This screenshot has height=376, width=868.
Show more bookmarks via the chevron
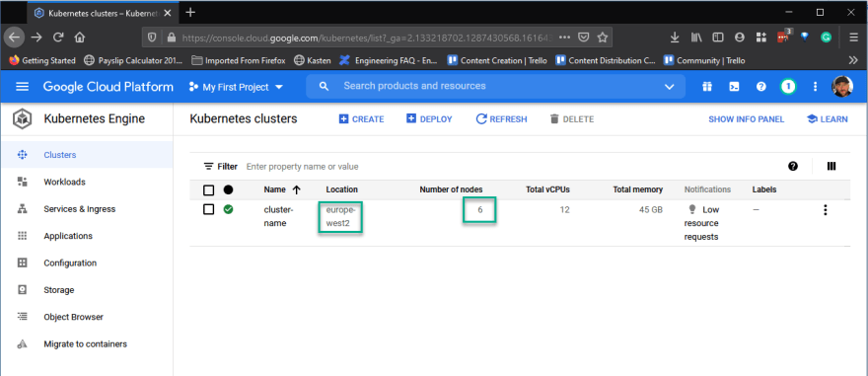853,60
